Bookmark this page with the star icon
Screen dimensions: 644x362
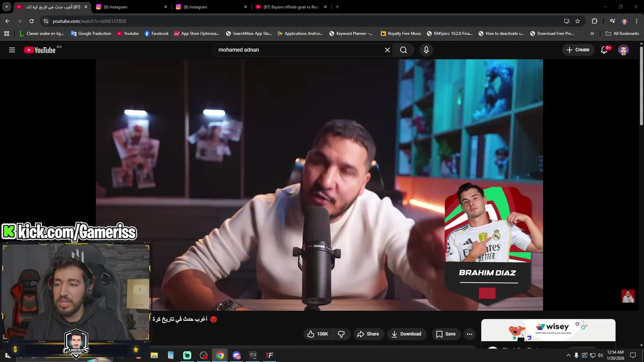point(578,21)
